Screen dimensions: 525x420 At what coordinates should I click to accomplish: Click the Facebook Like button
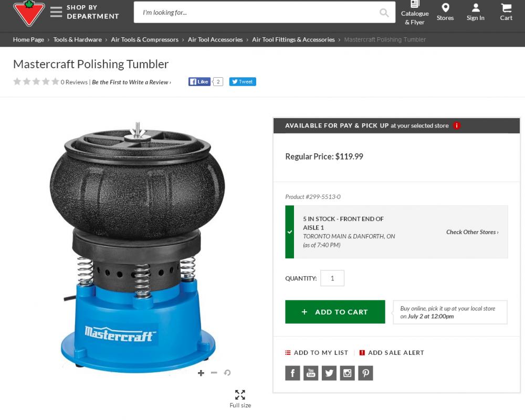[x=199, y=82]
